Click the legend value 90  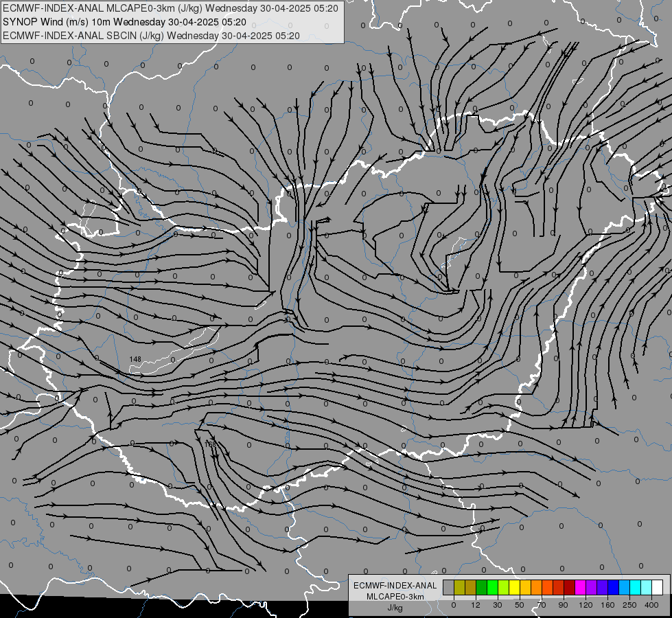click(563, 605)
